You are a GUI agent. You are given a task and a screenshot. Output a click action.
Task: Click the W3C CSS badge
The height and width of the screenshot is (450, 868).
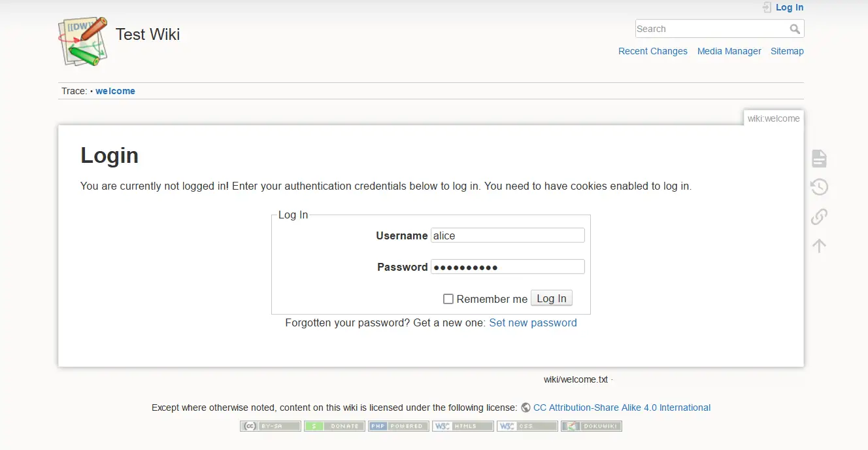(x=527, y=426)
